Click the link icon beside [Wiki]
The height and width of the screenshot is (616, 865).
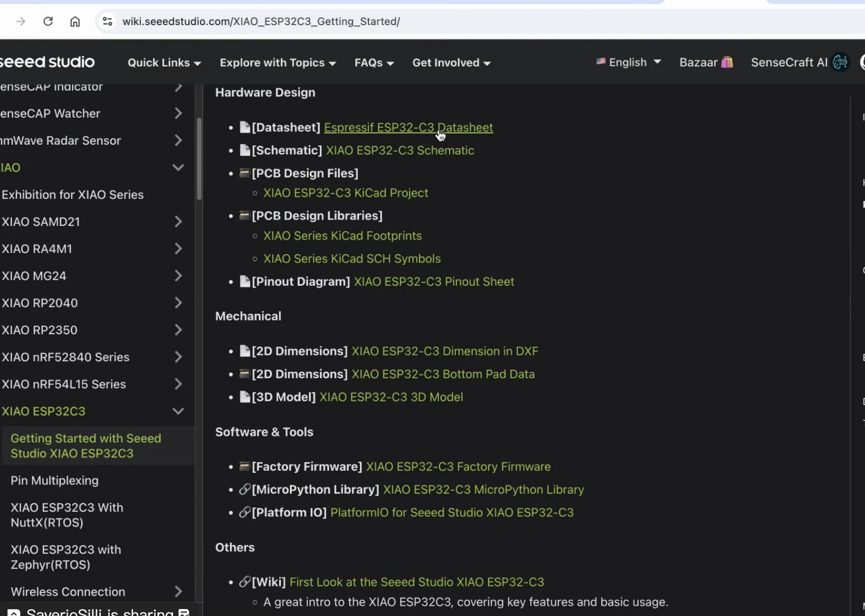(x=245, y=581)
